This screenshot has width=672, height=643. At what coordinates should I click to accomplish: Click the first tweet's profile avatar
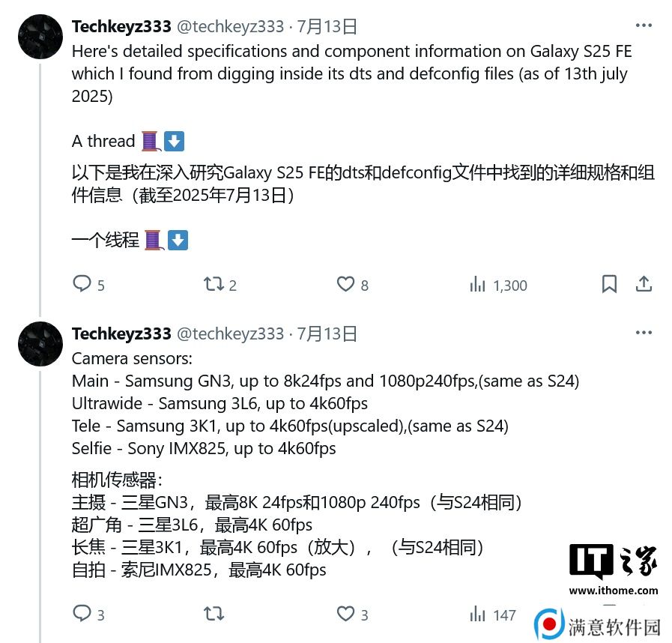[x=40, y=37]
